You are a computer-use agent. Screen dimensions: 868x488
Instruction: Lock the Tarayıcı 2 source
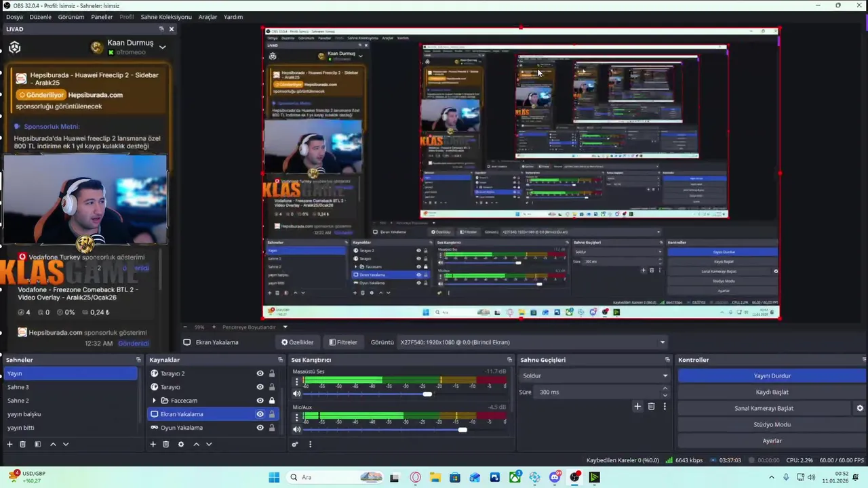click(272, 373)
